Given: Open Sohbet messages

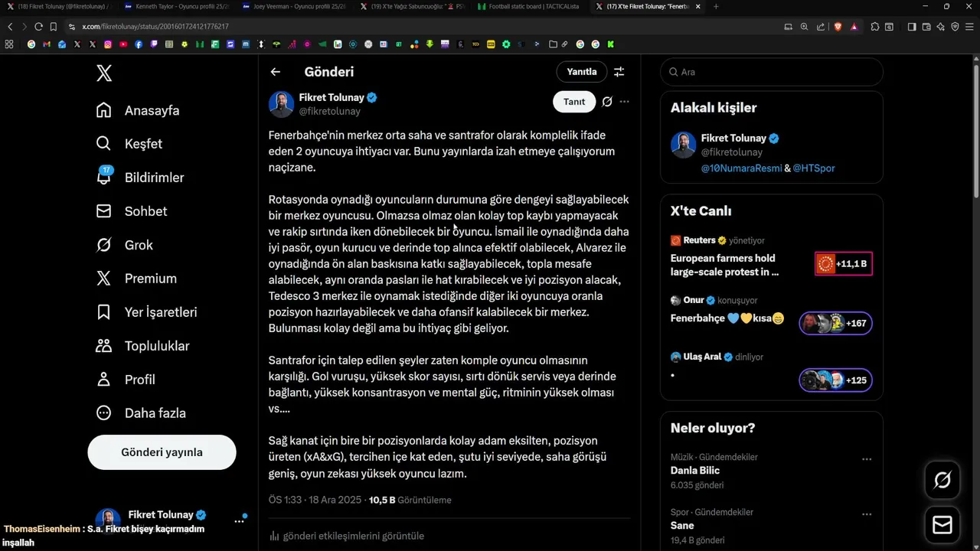Looking at the screenshot, I should (x=131, y=211).
